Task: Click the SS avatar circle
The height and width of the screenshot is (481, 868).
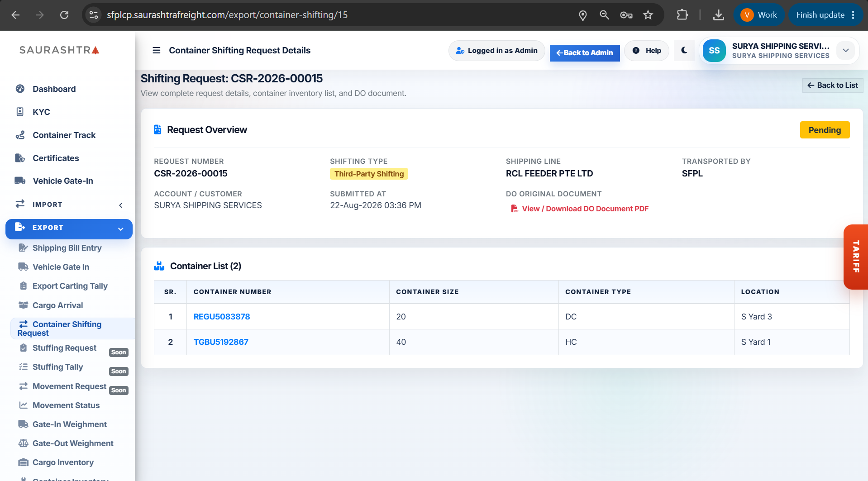Action: [x=714, y=51]
